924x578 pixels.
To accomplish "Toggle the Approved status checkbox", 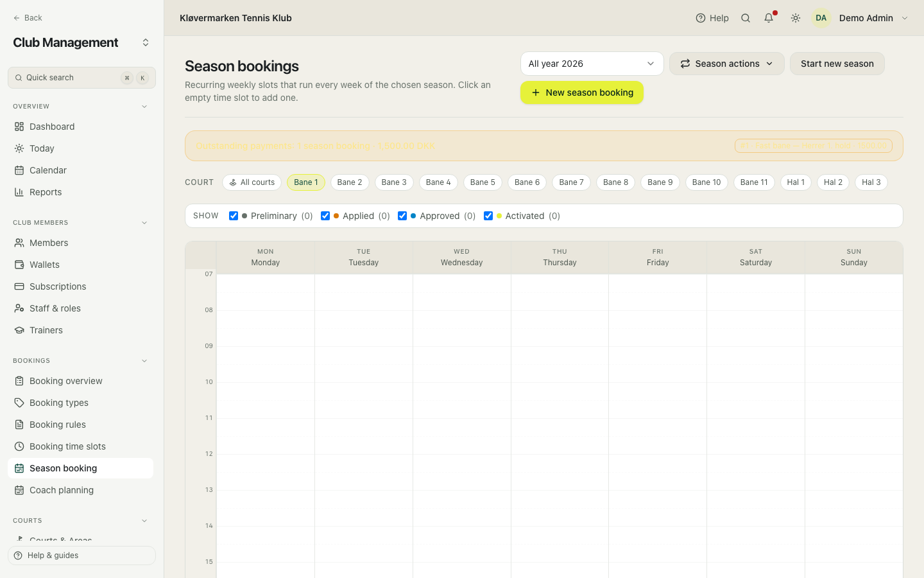I will (x=402, y=216).
